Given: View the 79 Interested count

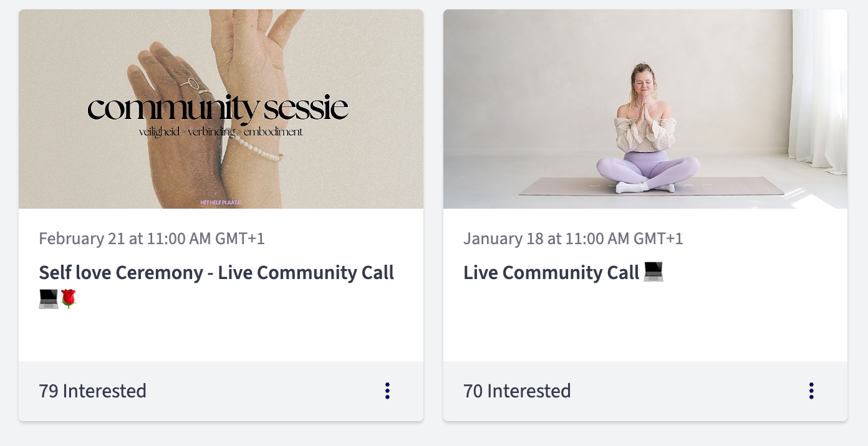Looking at the screenshot, I should [x=92, y=391].
